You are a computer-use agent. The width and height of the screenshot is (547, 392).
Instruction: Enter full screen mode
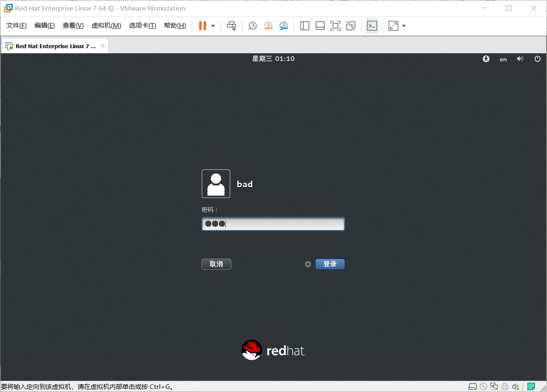click(335, 26)
